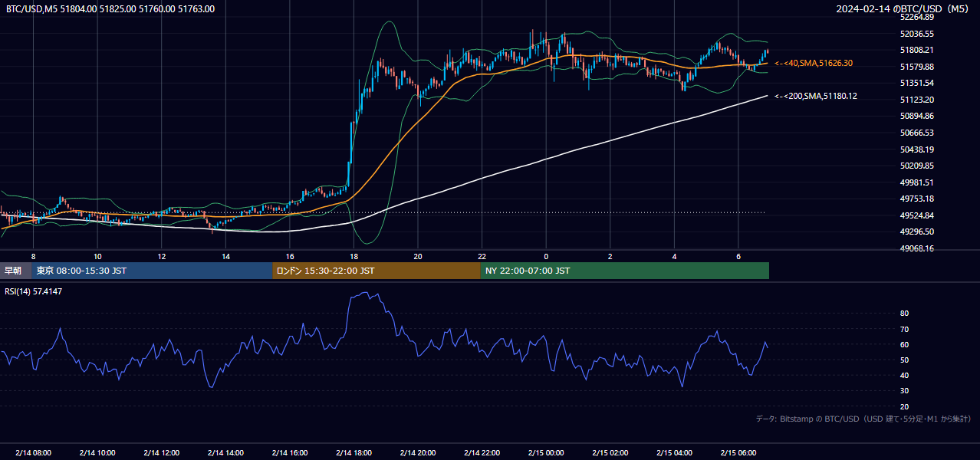Select the 早朝 session segment
Screen dimensions: 980x460
pos(16,271)
